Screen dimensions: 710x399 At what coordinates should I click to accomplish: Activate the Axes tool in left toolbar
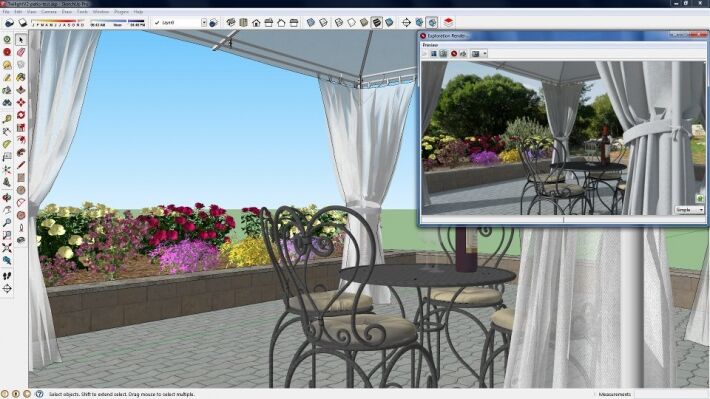point(7,169)
